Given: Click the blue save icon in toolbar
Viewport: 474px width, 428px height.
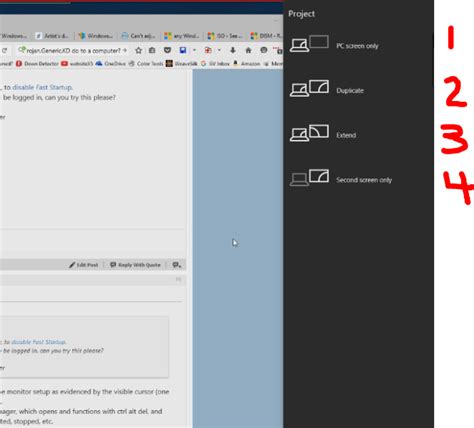Looking at the screenshot, I should tap(183, 50).
